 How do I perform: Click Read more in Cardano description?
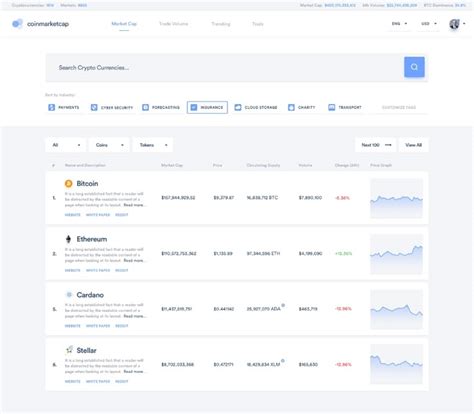pos(134,316)
